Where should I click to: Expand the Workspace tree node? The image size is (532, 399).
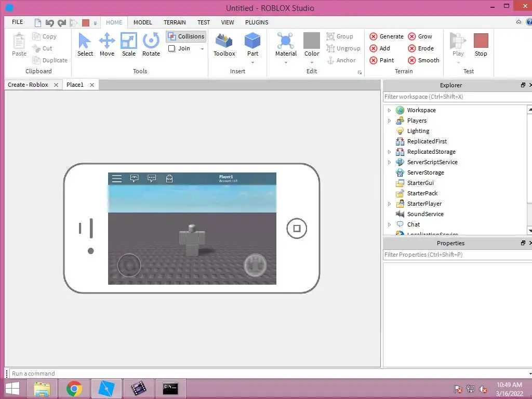pos(389,110)
